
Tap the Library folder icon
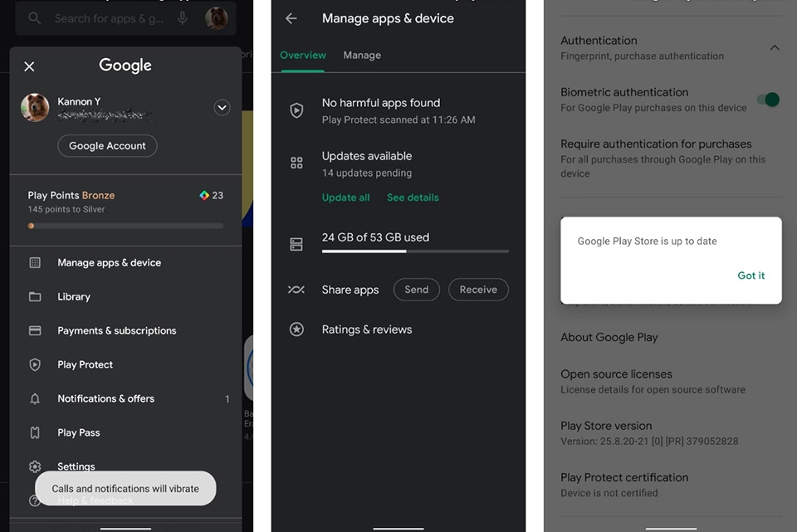35,297
